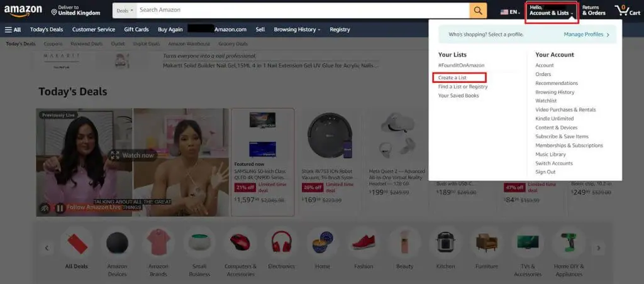Open Buy Again in navigation bar
The width and height of the screenshot is (644, 284).
click(170, 30)
